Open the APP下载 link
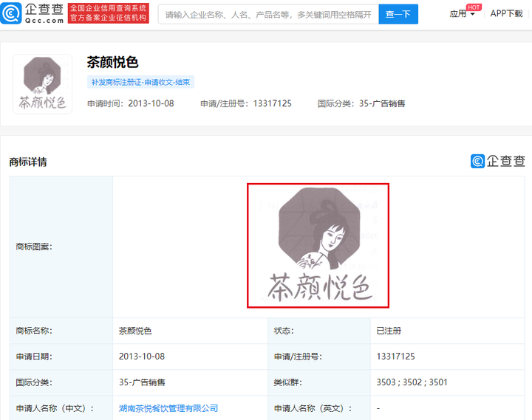 [x=506, y=13]
